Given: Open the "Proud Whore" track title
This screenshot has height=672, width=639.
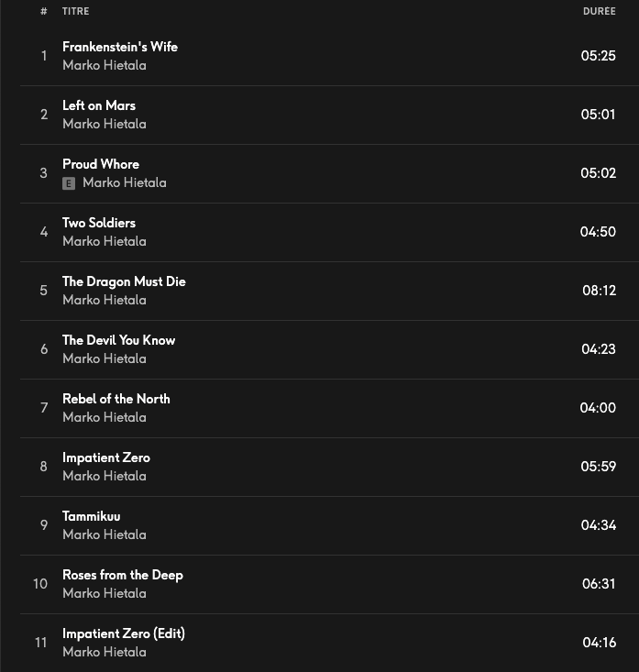Looking at the screenshot, I should click(x=101, y=164).
